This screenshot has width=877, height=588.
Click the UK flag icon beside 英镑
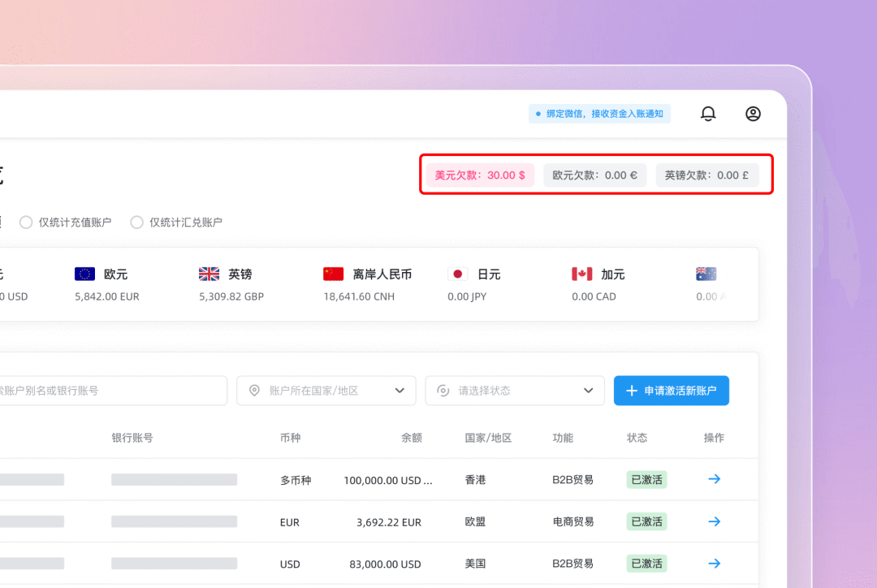coord(209,274)
